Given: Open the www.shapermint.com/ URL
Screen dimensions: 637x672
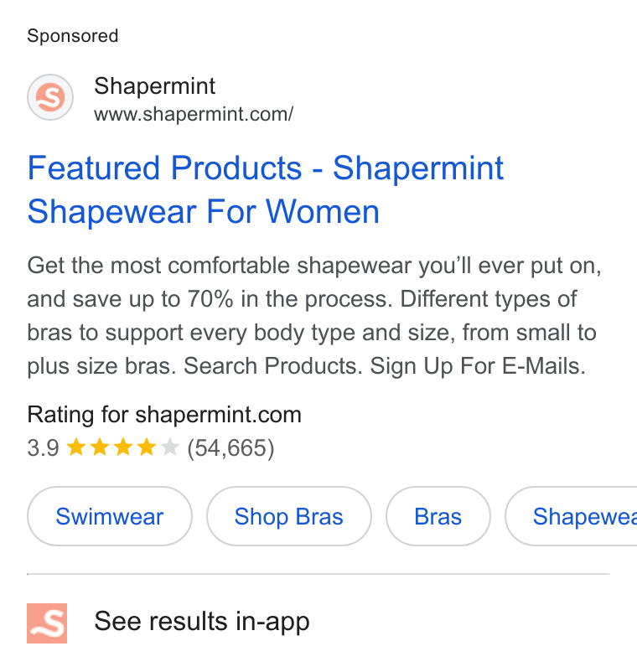Looking at the screenshot, I should click(194, 115).
